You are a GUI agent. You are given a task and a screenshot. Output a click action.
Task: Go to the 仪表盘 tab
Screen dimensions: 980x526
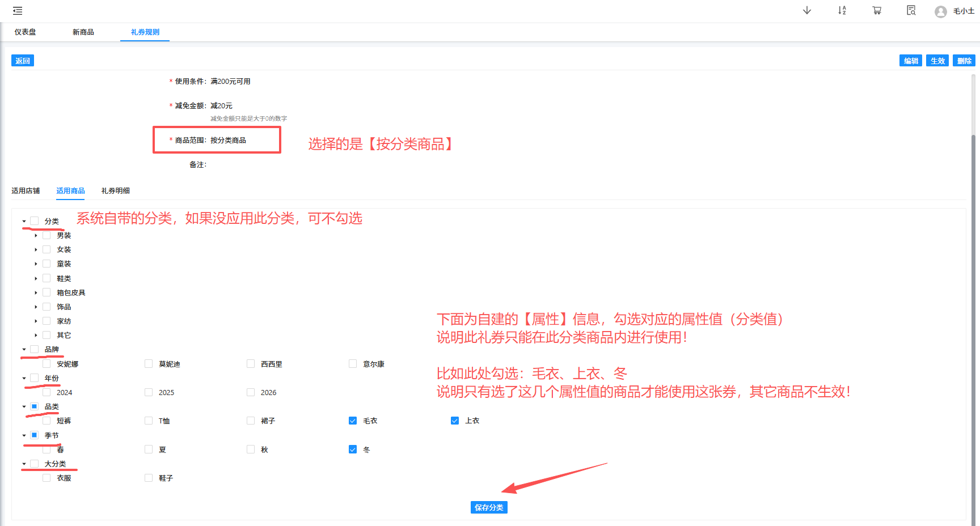(26, 32)
